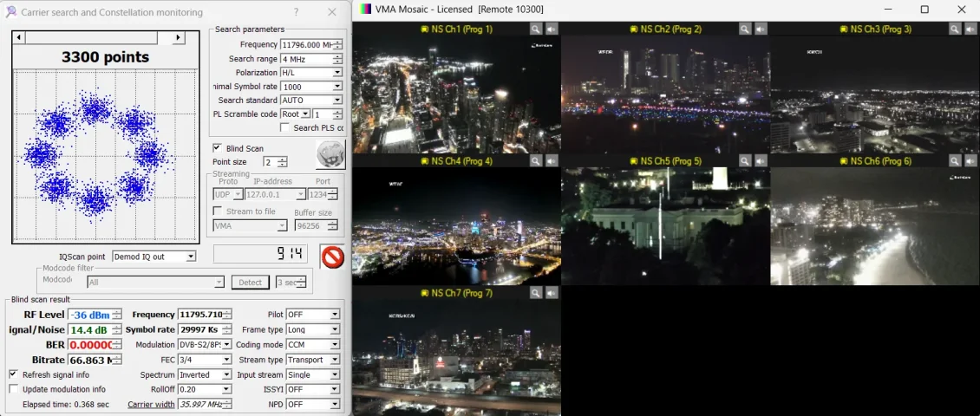Uncheck Refresh signal info
The height and width of the screenshot is (416, 980).
click(x=13, y=374)
